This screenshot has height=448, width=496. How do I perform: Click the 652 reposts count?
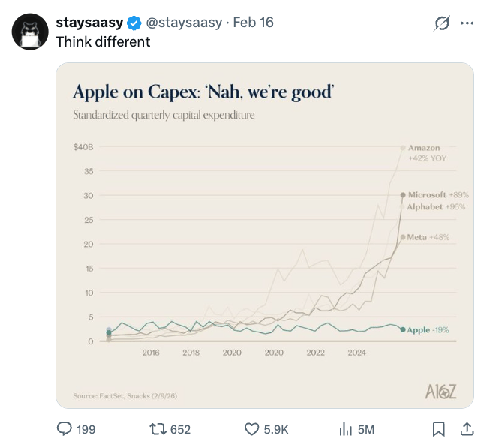[180, 429]
